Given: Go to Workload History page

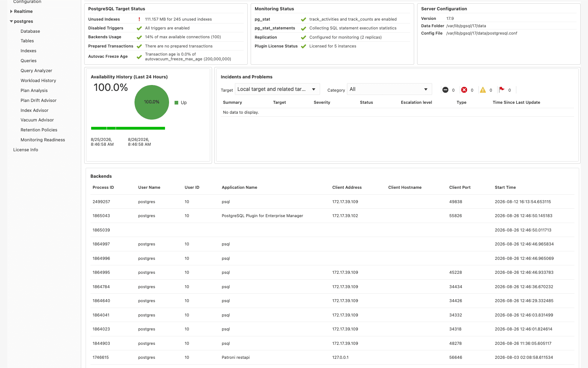Looking at the screenshot, I should pyautogui.click(x=38, y=81).
